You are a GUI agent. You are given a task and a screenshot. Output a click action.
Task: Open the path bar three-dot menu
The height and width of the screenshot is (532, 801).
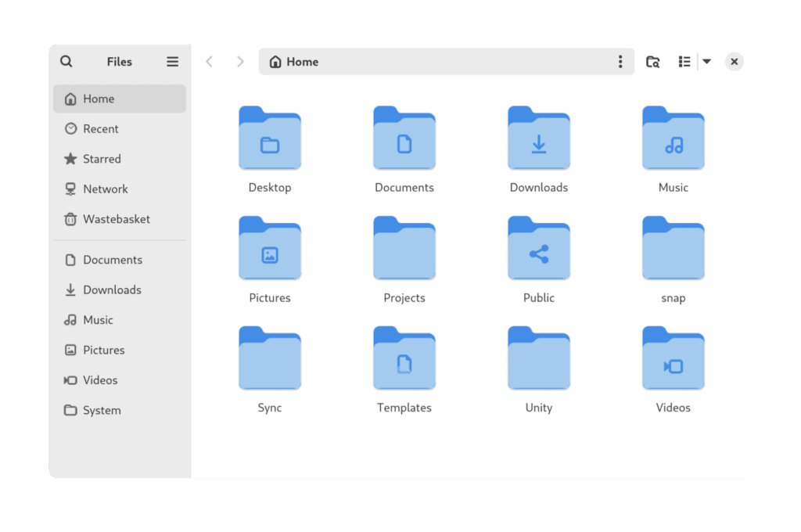[x=620, y=62]
